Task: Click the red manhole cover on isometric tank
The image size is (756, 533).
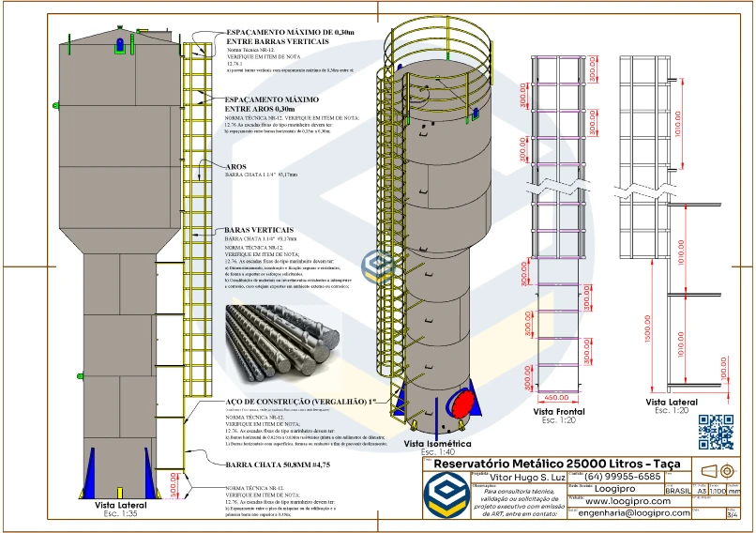Action: coord(462,404)
